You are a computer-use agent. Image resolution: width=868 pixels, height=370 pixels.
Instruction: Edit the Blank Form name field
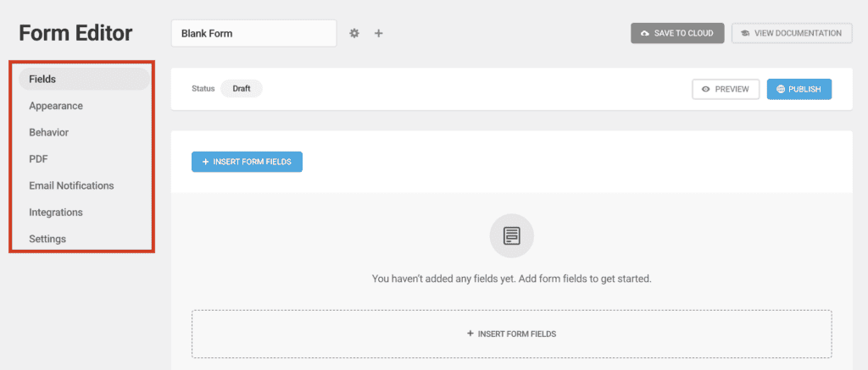pyautogui.click(x=254, y=33)
